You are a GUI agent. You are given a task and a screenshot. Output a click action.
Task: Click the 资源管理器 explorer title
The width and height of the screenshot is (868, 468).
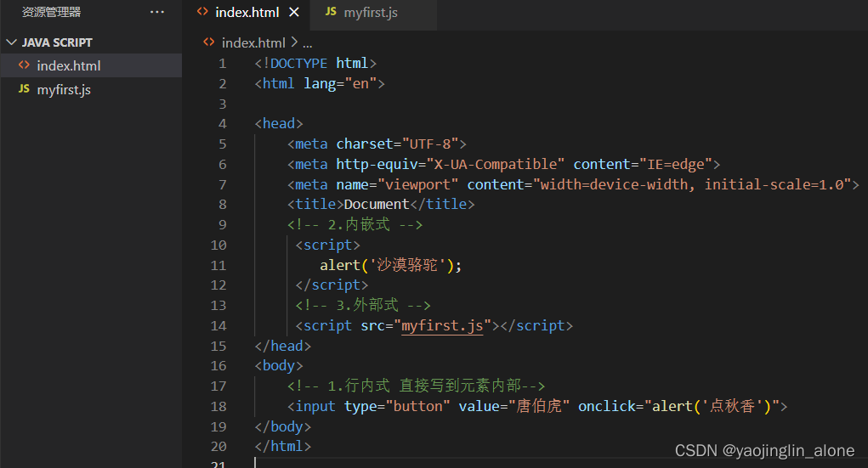pos(51,12)
